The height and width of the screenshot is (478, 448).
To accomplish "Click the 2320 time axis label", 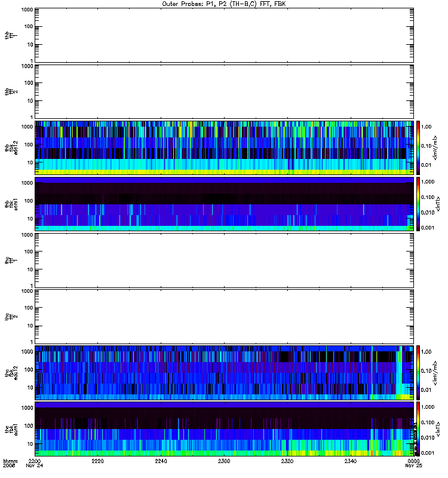I will coord(287,461).
